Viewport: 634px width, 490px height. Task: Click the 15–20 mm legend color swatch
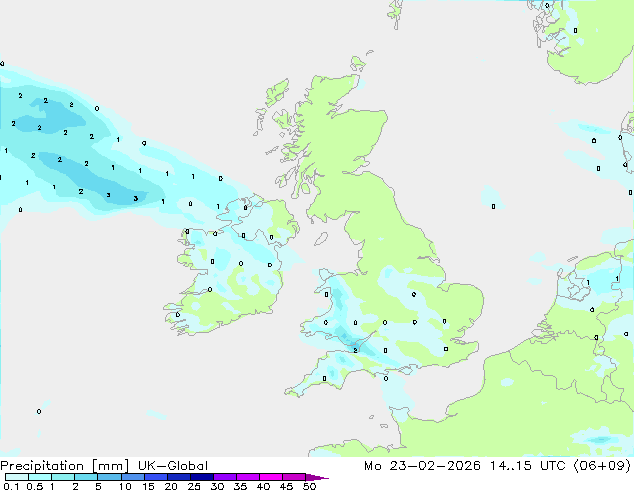click(x=155, y=477)
